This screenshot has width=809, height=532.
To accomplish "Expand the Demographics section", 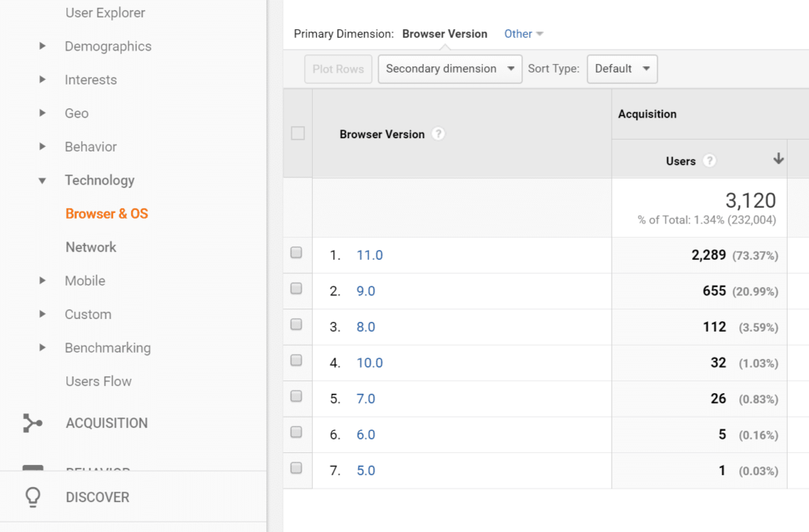I will tap(43, 47).
